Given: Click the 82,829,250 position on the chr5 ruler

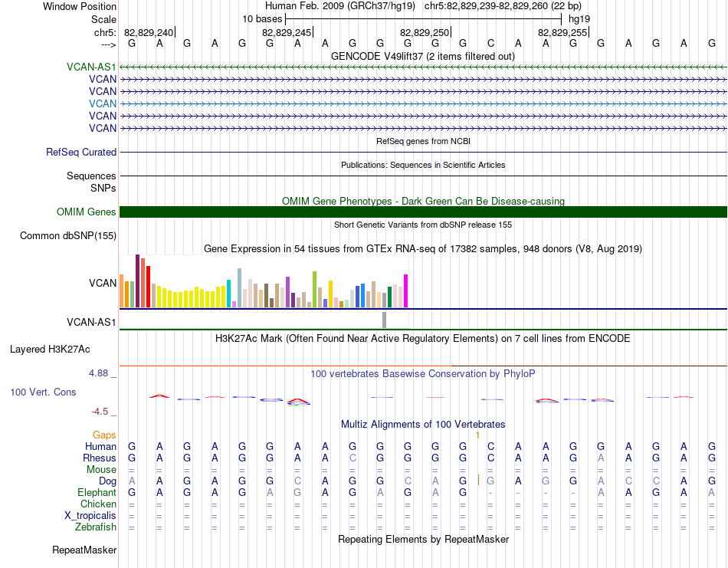Looking at the screenshot, I should click(425, 32).
